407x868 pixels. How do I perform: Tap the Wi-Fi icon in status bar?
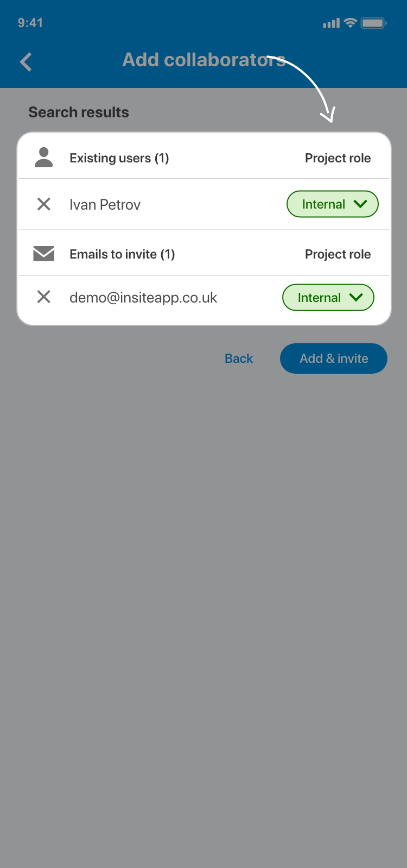coord(351,23)
